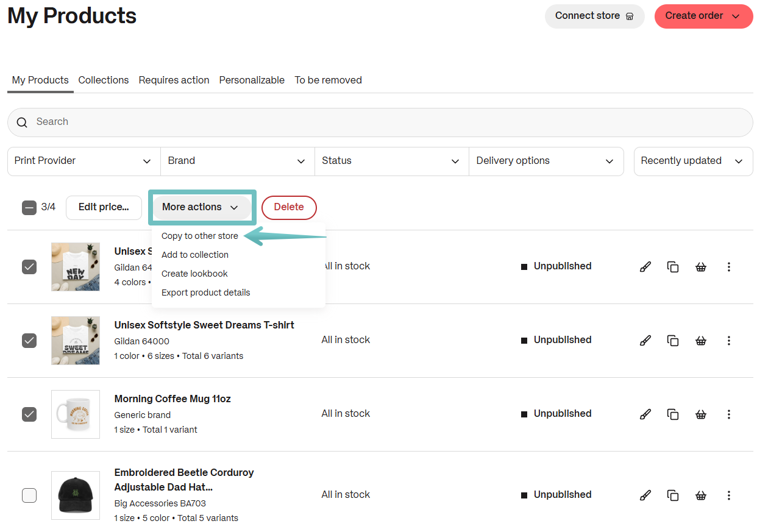Click the black Beetle Dad Hat thumbnail
This screenshot has height=532, width=757.
point(76,495)
